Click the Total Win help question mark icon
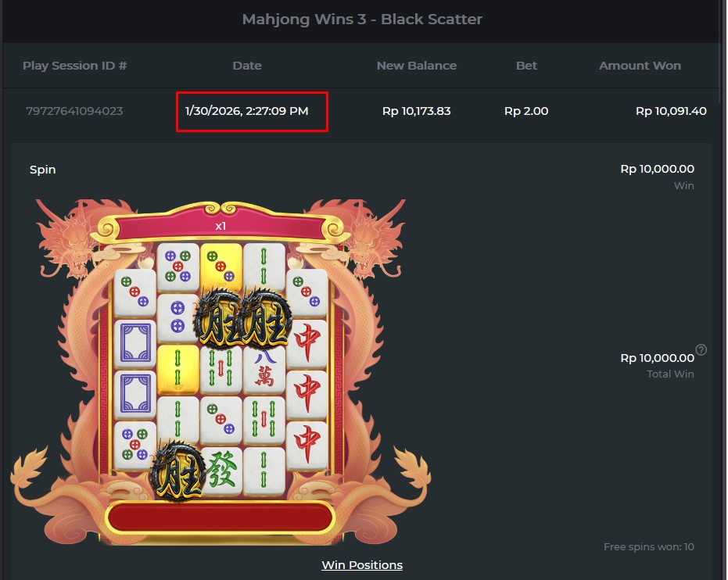 point(701,350)
